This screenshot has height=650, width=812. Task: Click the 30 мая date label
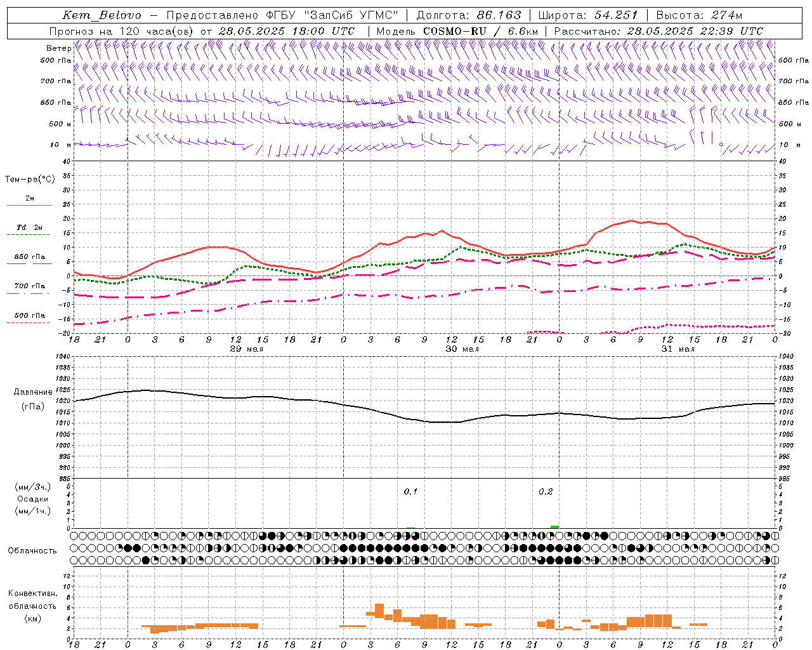tap(462, 349)
